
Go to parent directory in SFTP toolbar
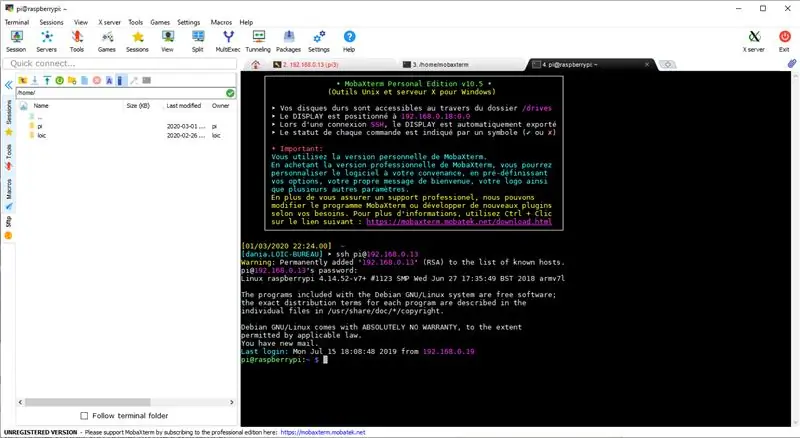tap(22, 80)
